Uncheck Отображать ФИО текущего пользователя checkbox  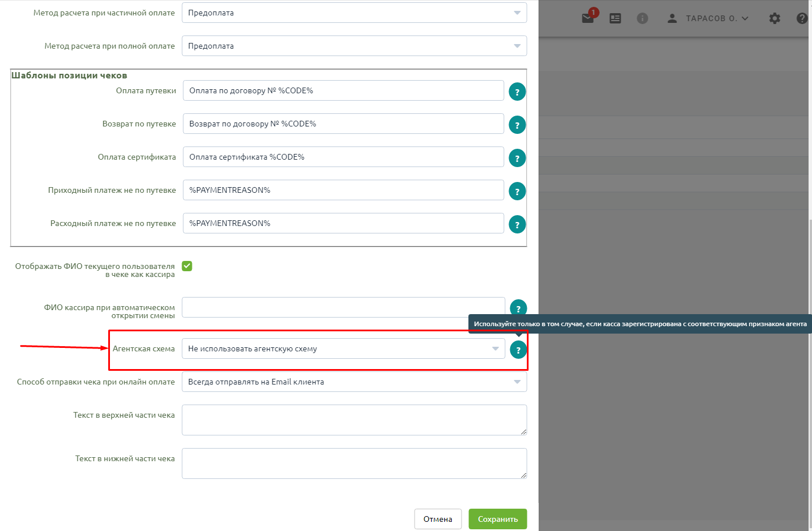coord(187,266)
